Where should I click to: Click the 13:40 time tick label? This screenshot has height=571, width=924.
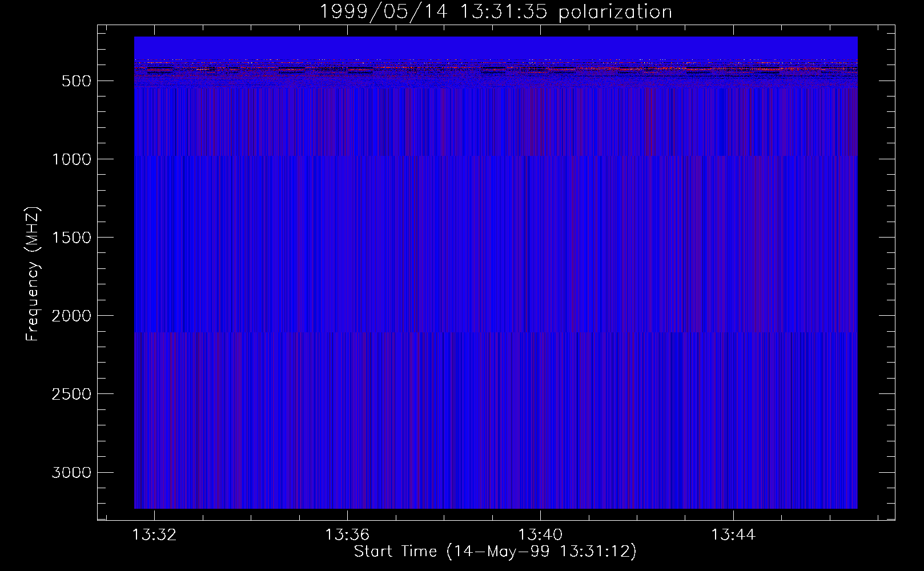[540, 535]
